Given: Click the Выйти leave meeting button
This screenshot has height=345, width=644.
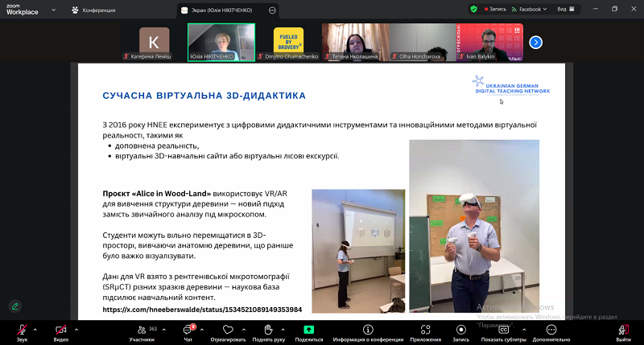Looking at the screenshot, I should (623, 331).
